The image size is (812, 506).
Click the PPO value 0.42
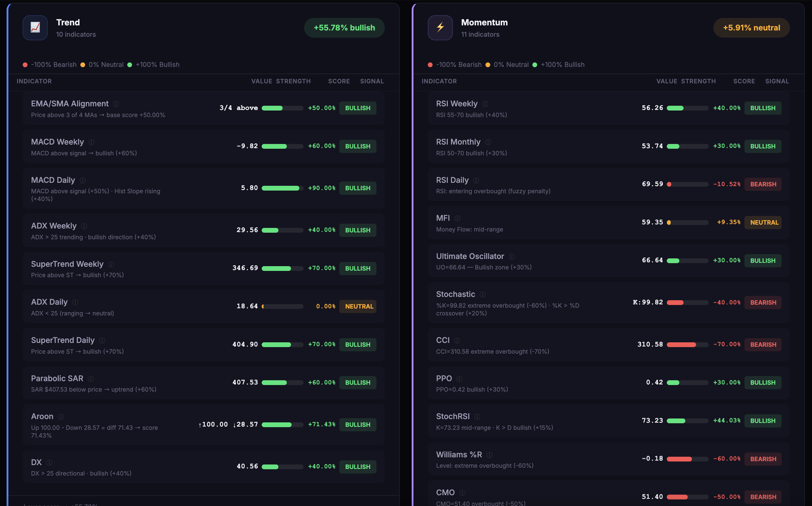[654, 383]
